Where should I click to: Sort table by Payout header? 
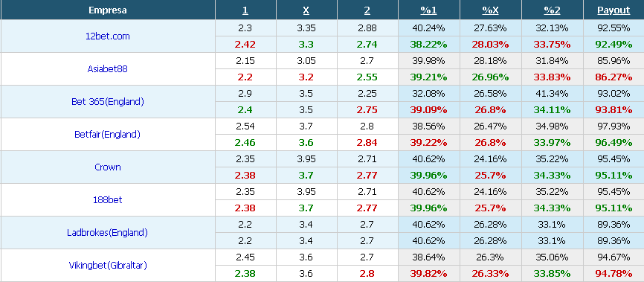point(614,10)
